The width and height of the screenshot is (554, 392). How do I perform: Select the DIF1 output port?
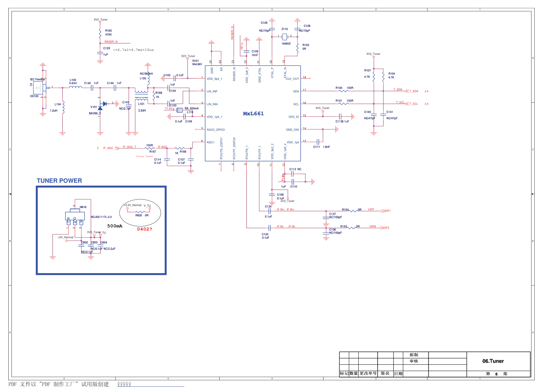387,211
